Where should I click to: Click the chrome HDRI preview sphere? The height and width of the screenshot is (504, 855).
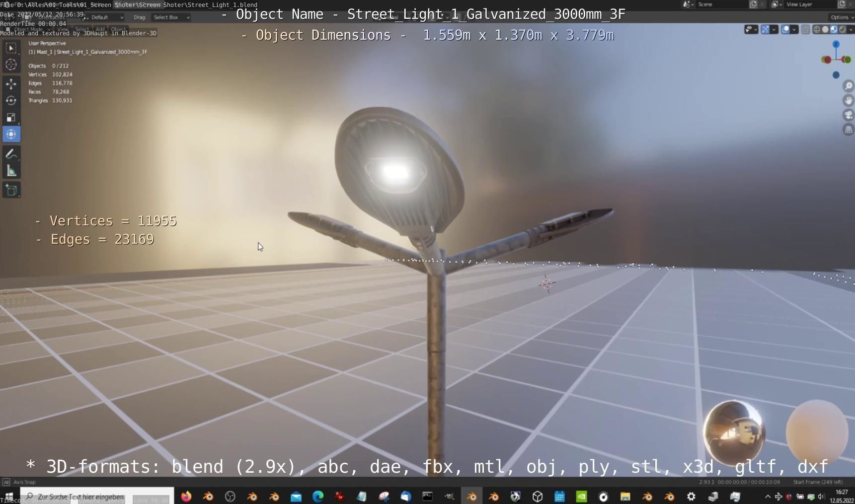tap(734, 432)
